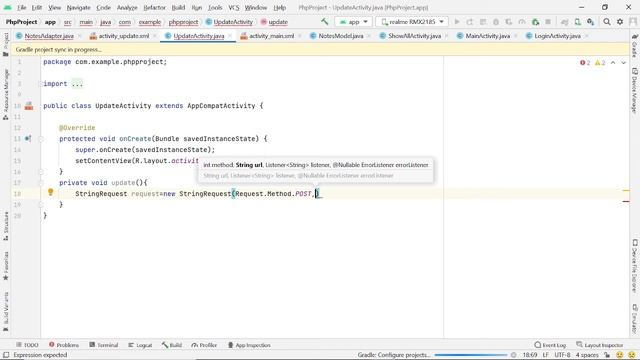Image resolution: width=640 pixels, height=360 pixels.
Task: Switch to the LoginActivity.java tab
Action: pyautogui.click(x=558, y=36)
